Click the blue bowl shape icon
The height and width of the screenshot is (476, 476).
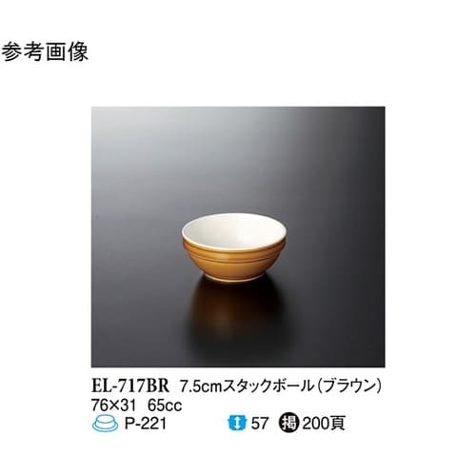[x=105, y=424]
